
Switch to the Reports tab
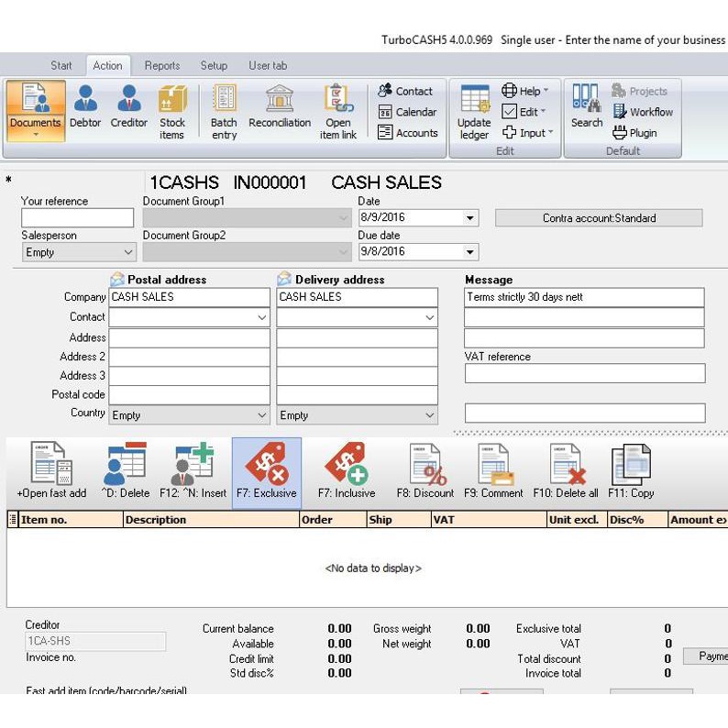point(162,66)
